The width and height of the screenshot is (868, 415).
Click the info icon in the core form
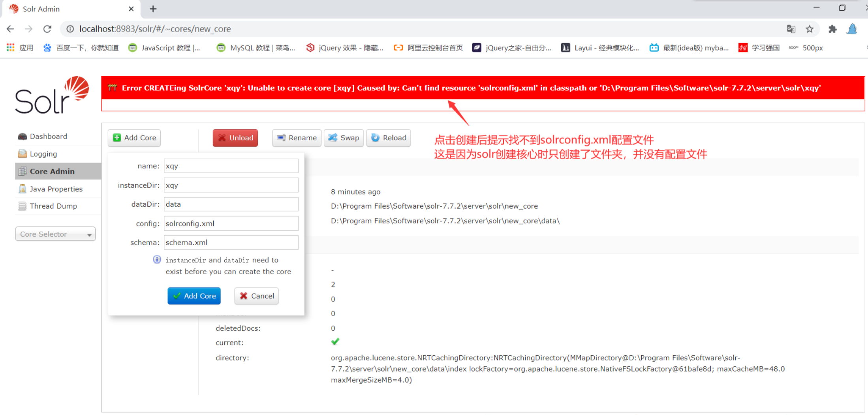157,259
